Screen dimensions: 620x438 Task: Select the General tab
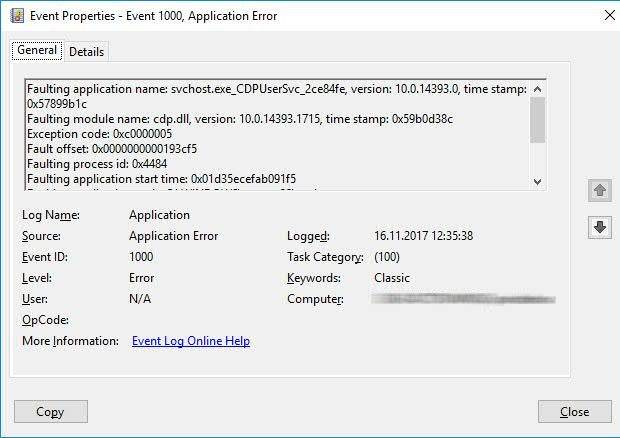click(x=37, y=50)
